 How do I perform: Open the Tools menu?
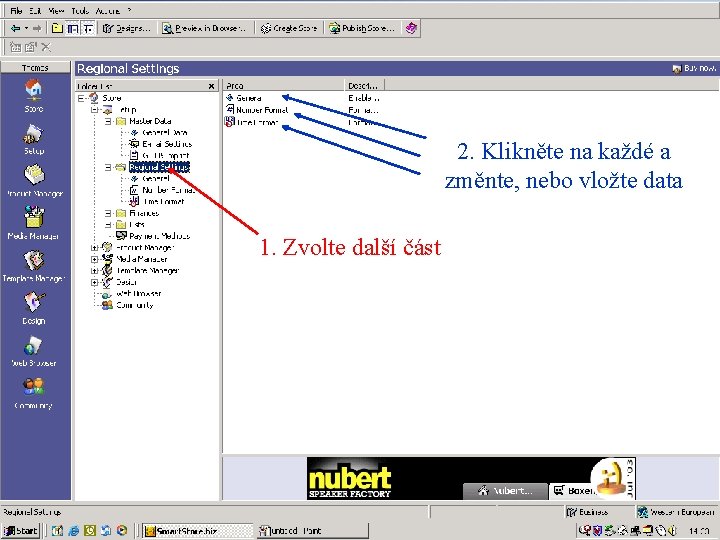pyautogui.click(x=80, y=11)
